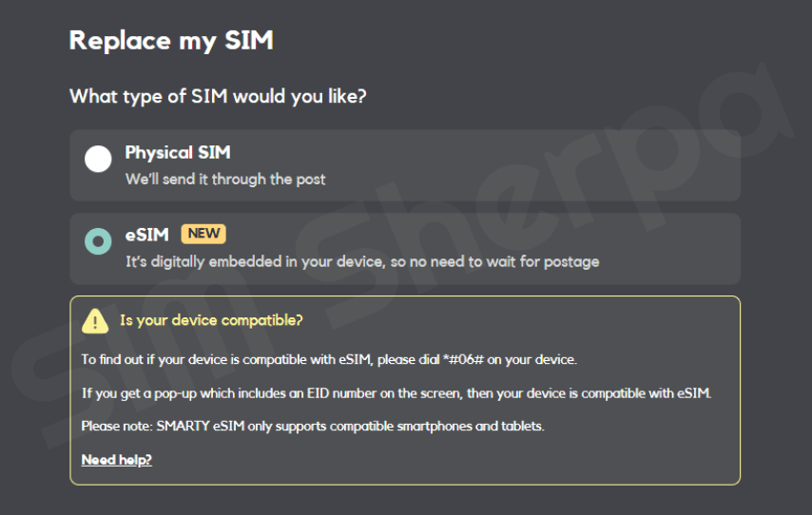This screenshot has width=812, height=515.
Task: Click "What type of SIM would you like?"
Action: (218, 96)
